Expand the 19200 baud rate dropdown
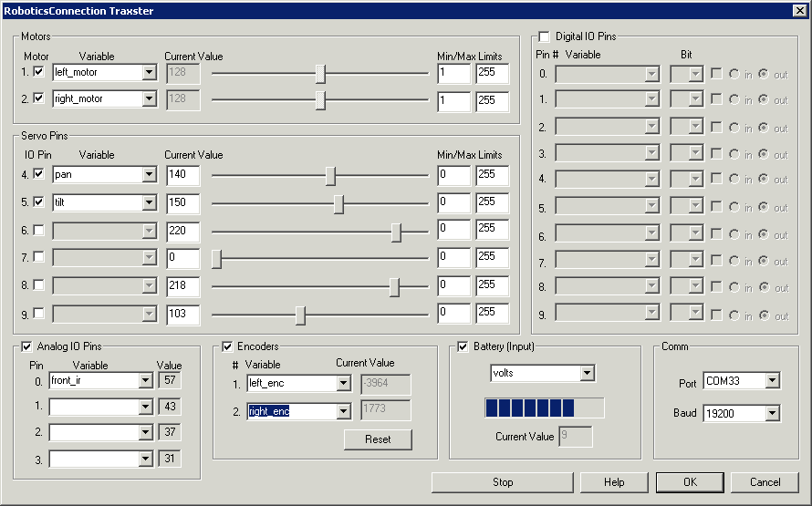The width and height of the screenshot is (812, 506). 773,414
